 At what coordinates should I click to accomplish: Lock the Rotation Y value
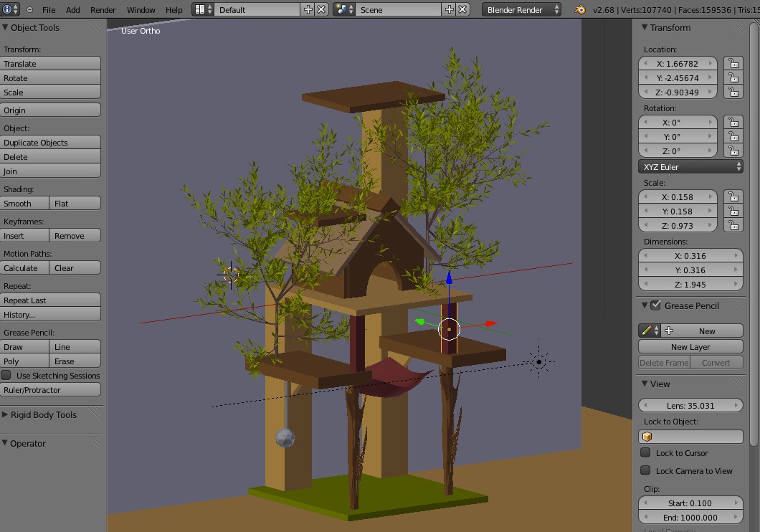coord(733,137)
